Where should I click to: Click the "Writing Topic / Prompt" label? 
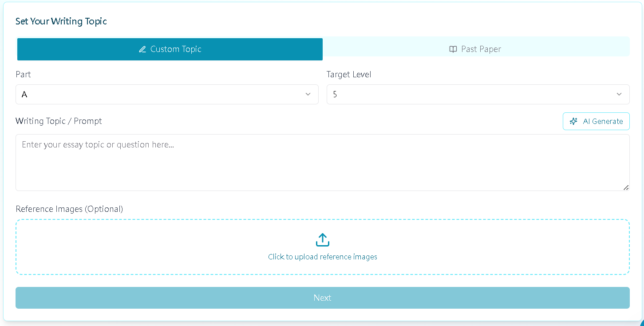(59, 121)
